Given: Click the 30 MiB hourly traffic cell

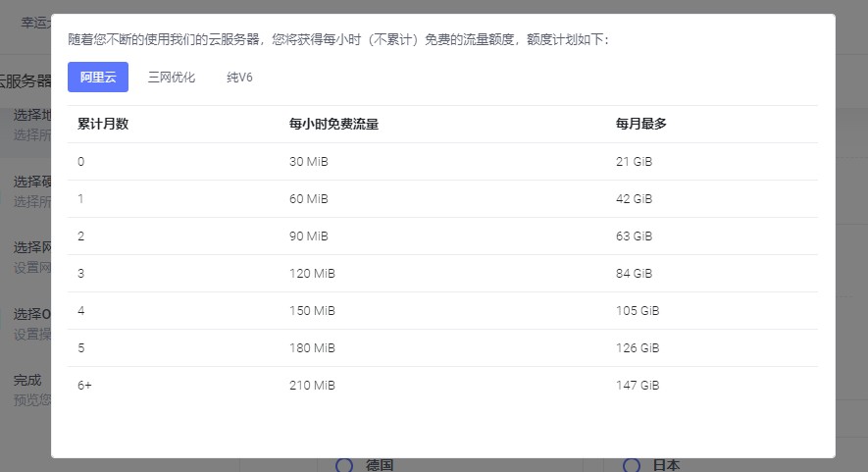Looking at the screenshot, I should click(309, 162).
